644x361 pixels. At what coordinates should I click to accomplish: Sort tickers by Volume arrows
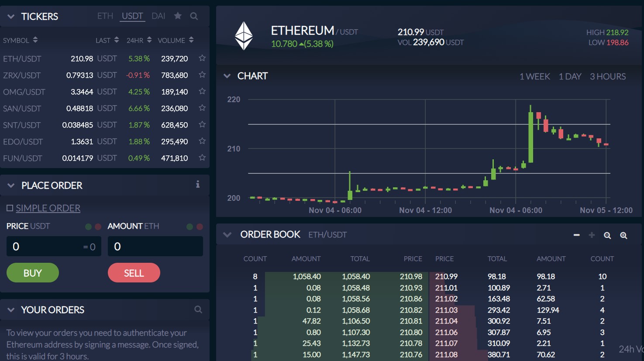(x=191, y=40)
